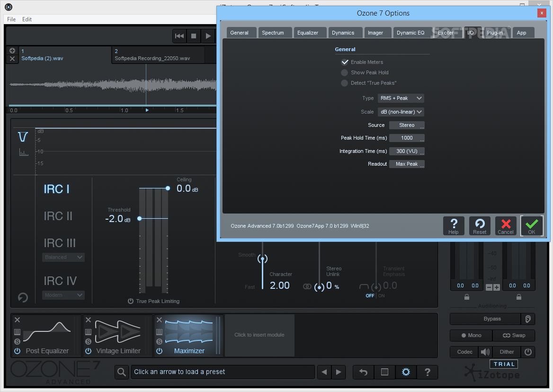Open preset search magnifier icon
The height and width of the screenshot is (392, 553).
tap(122, 372)
